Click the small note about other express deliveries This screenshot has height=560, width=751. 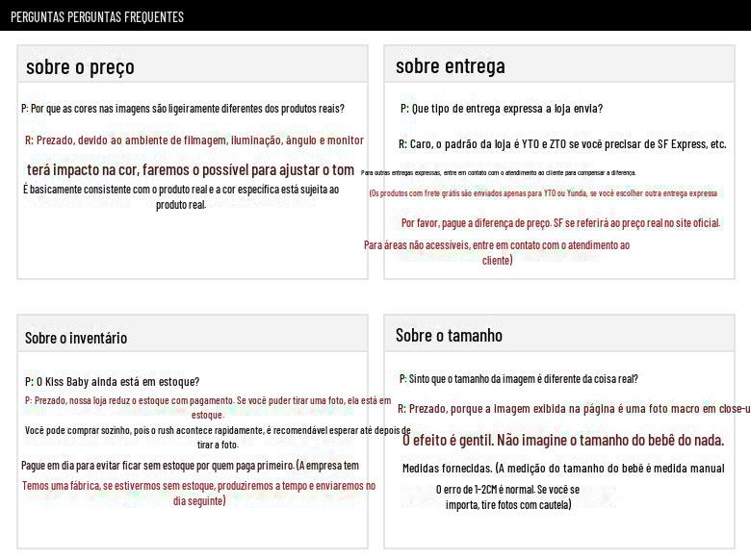click(x=498, y=173)
